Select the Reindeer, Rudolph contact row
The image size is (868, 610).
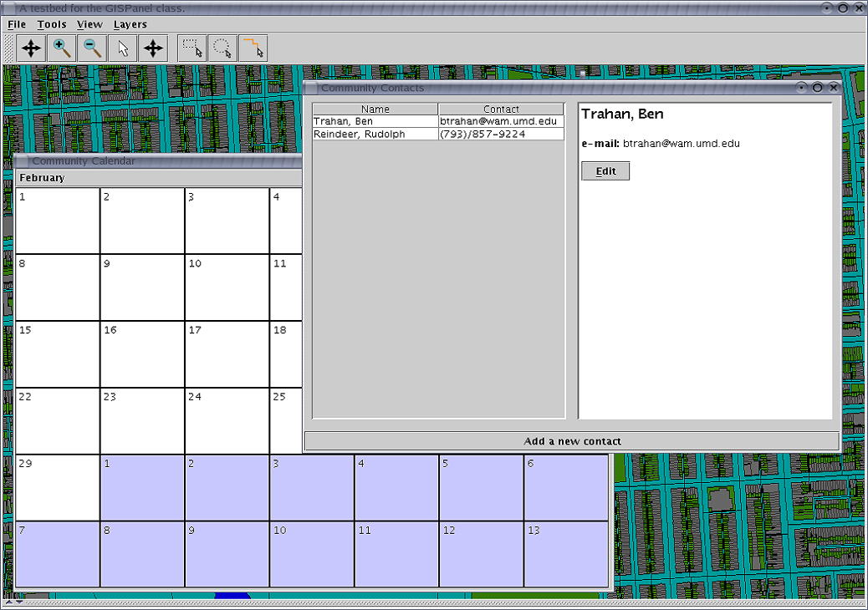click(x=375, y=134)
